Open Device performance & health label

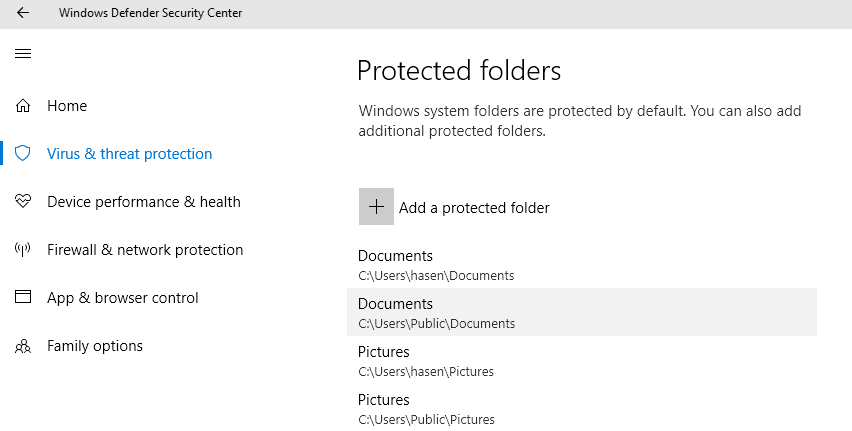144,202
